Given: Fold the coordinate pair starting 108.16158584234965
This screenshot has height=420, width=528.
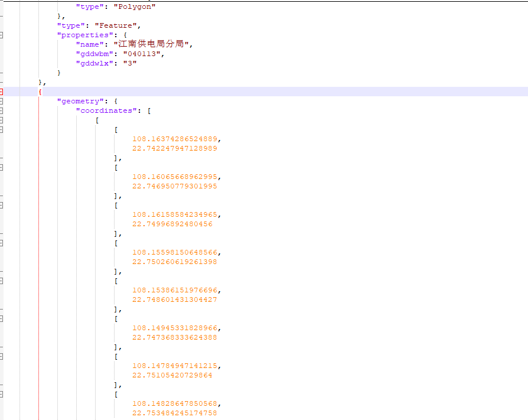Looking at the screenshot, I should coord(1,205).
